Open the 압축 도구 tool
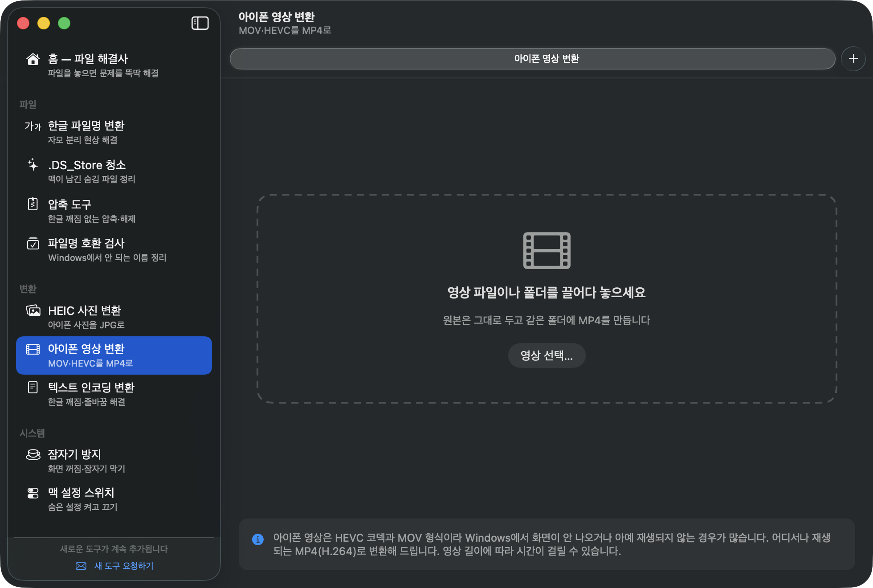This screenshot has width=873, height=588. click(114, 211)
